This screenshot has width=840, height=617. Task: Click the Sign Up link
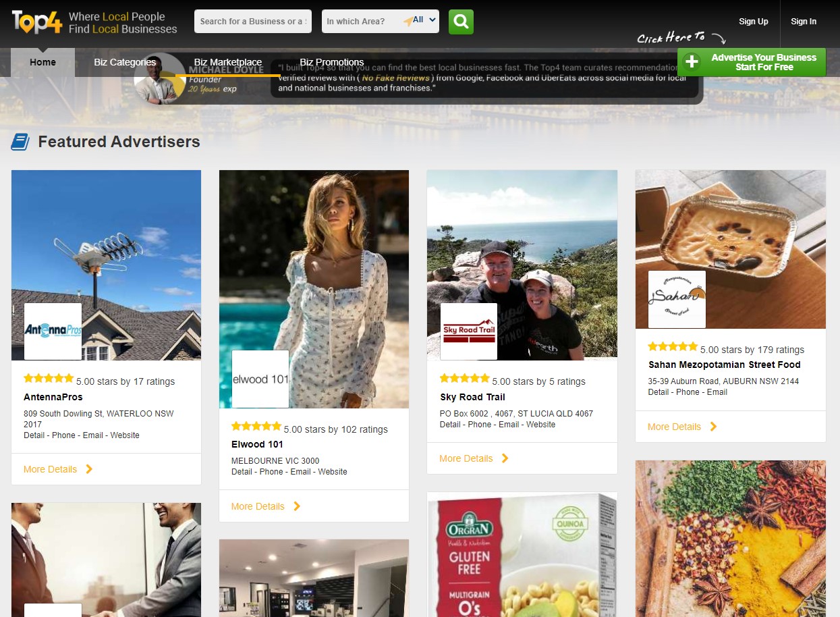tap(753, 22)
